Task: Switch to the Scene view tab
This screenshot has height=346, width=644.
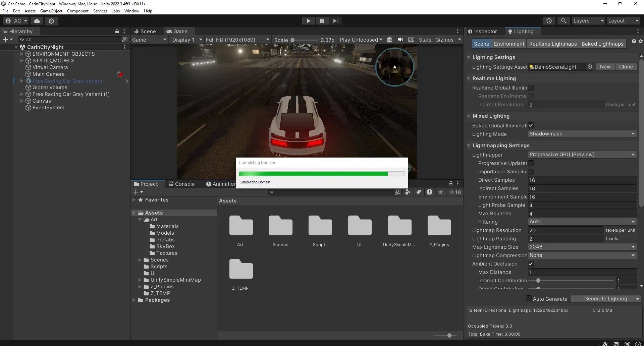Action: point(145,31)
